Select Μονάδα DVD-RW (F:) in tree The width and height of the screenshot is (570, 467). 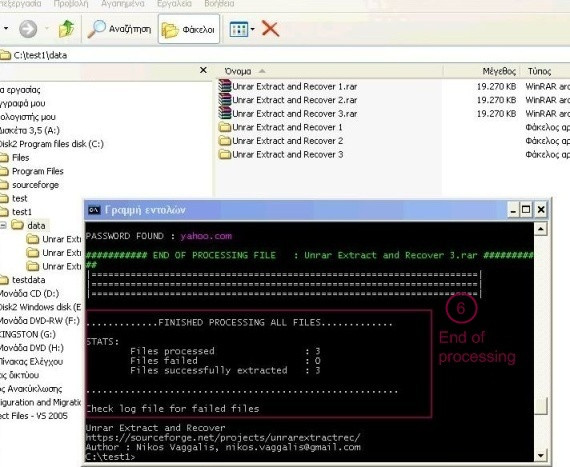(39, 321)
